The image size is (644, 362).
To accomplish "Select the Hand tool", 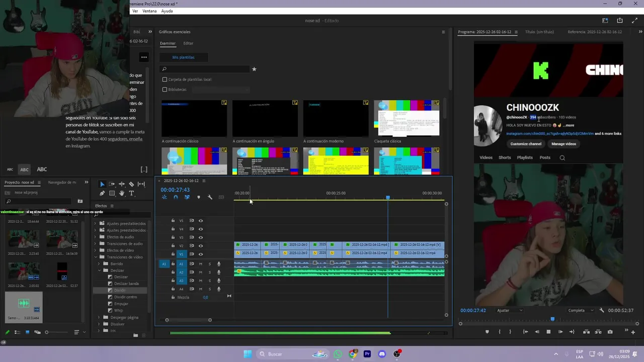I will tap(122, 193).
